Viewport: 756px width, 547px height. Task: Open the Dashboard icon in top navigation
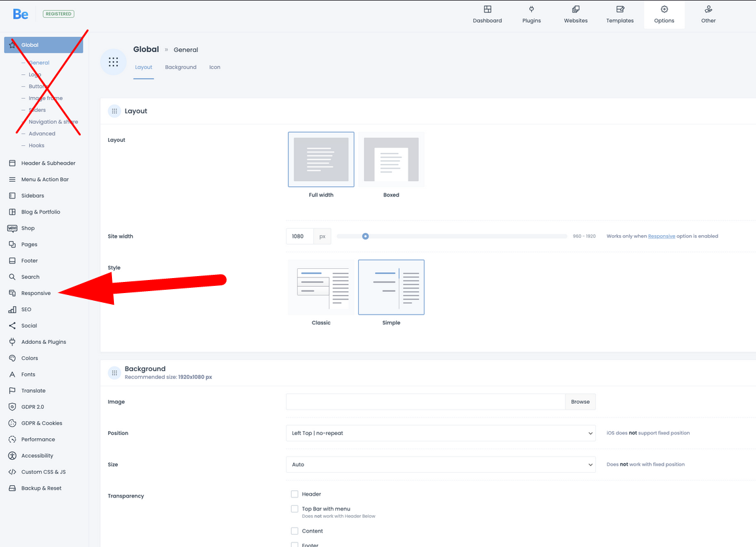click(x=487, y=9)
